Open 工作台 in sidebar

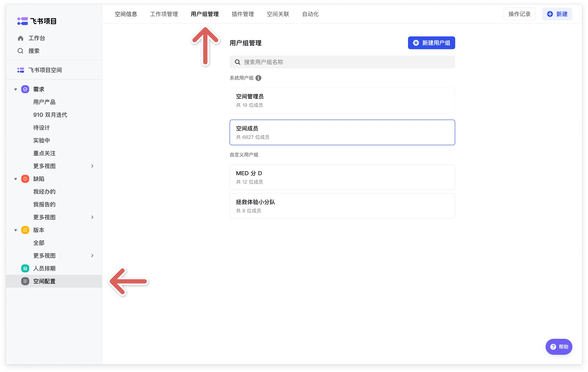[x=37, y=38]
